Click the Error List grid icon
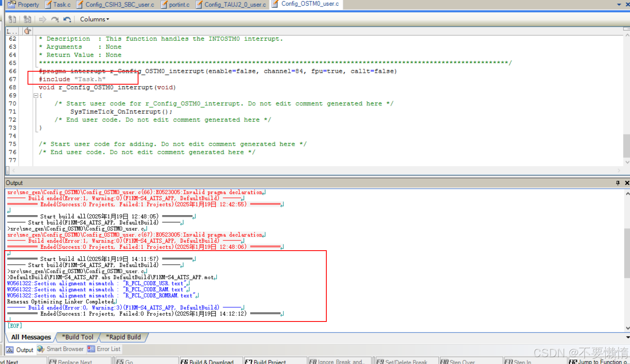The image size is (630, 364). click(x=93, y=349)
